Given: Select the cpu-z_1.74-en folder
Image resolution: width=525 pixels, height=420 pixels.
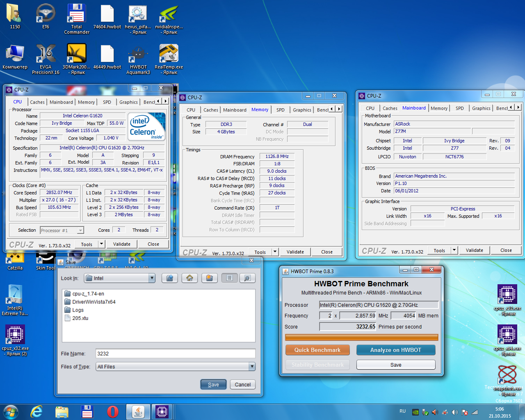Looking at the screenshot, I should pos(84,294).
